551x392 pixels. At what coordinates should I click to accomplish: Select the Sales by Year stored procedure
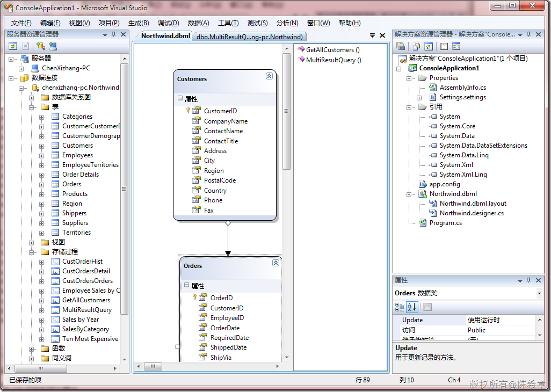pyautogui.click(x=81, y=320)
